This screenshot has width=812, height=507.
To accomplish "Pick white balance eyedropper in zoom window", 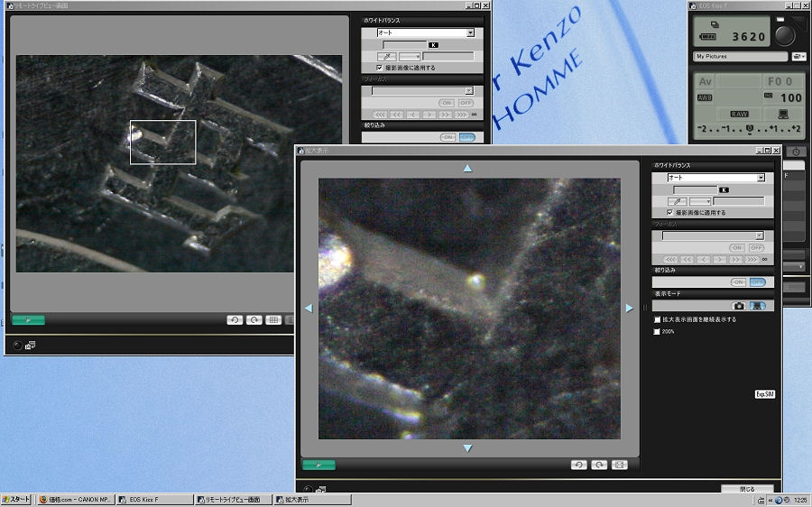I will coord(677,201).
